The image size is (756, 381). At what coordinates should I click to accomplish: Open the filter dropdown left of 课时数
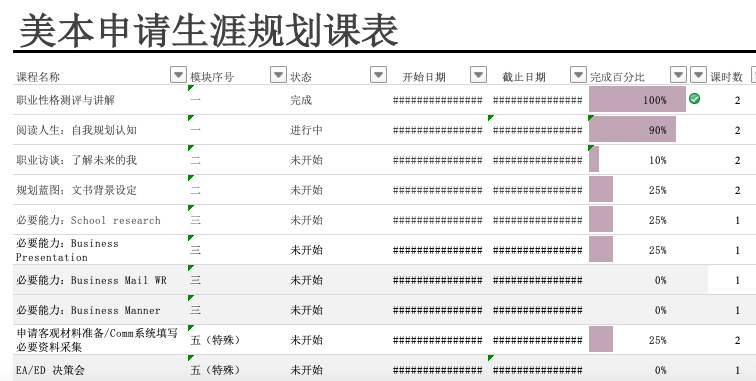click(699, 75)
